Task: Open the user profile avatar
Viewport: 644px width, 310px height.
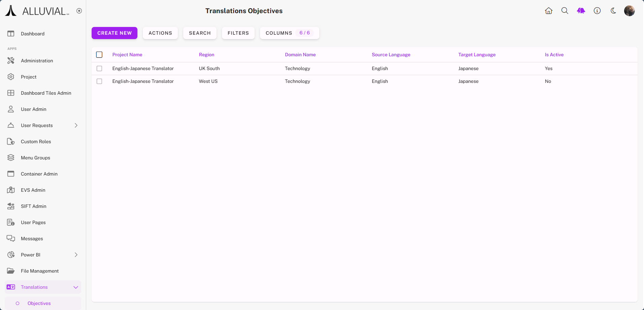Action: [629, 11]
